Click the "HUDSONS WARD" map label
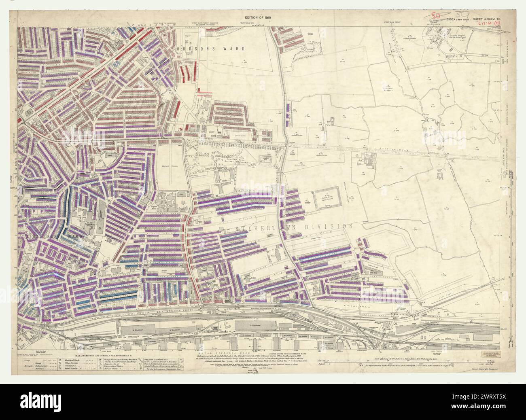 (x=211, y=49)
